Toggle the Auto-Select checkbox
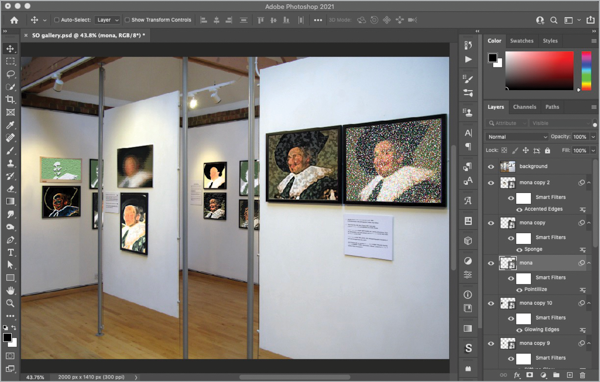This screenshot has width=600, height=382. [x=57, y=20]
